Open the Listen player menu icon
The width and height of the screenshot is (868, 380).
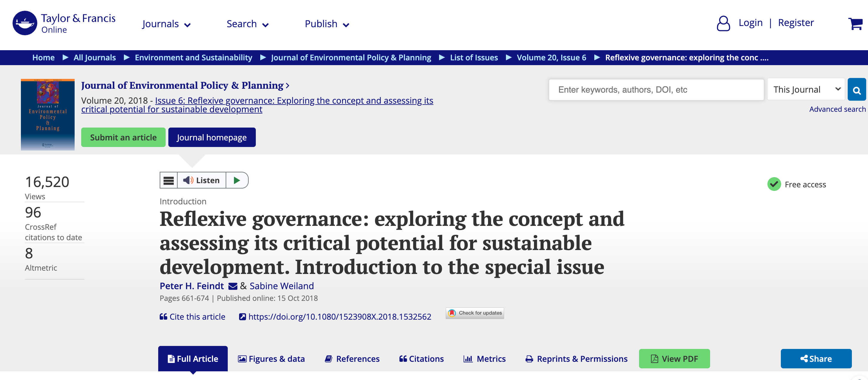[168, 180]
